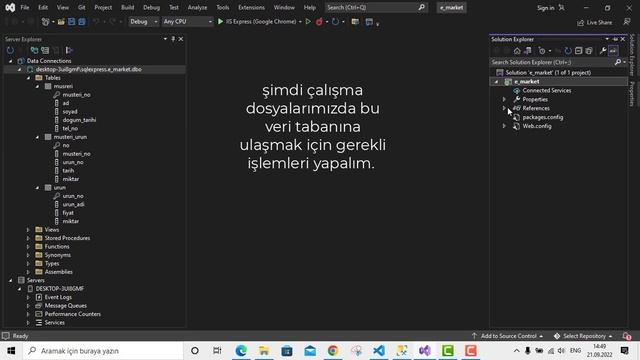Viewport: 640px width, 360px height.
Task: Click the Hot Reload flame icon
Action: 319,22
